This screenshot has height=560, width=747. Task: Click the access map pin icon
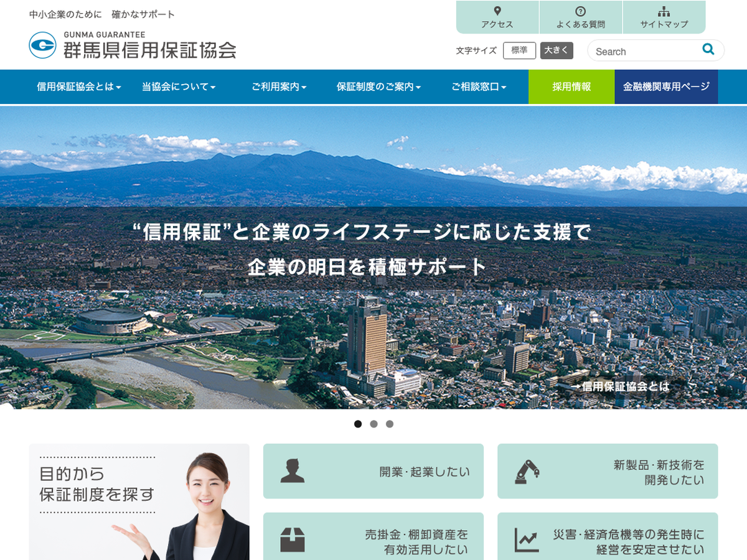[x=497, y=11]
